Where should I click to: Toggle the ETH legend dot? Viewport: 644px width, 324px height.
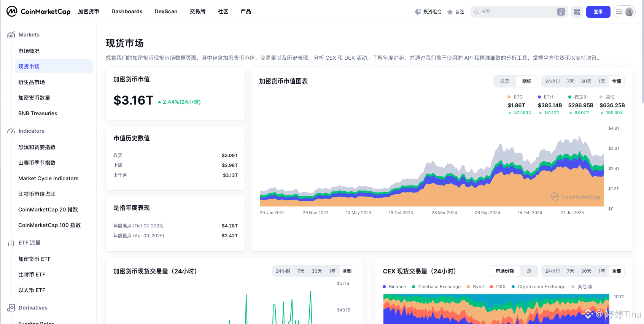coord(539,97)
